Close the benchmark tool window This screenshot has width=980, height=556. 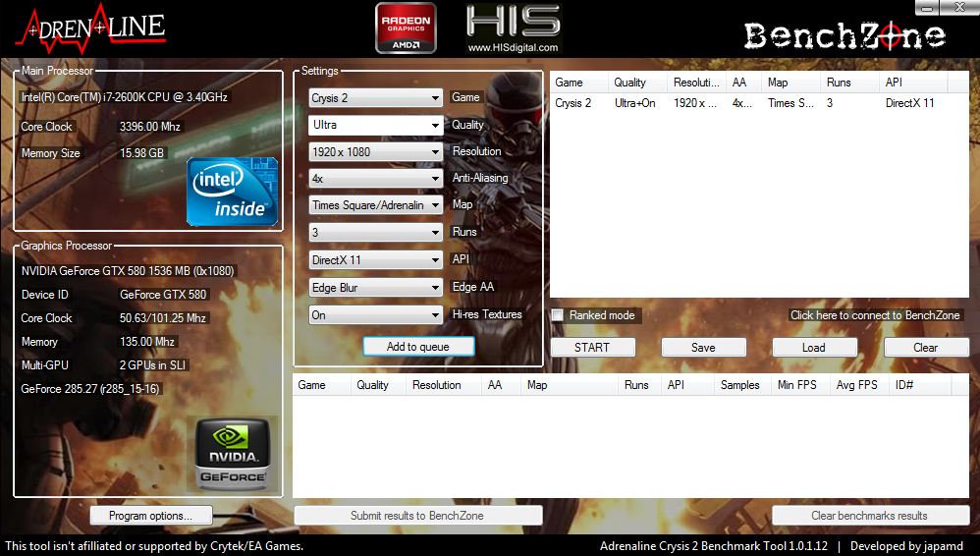(x=958, y=8)
